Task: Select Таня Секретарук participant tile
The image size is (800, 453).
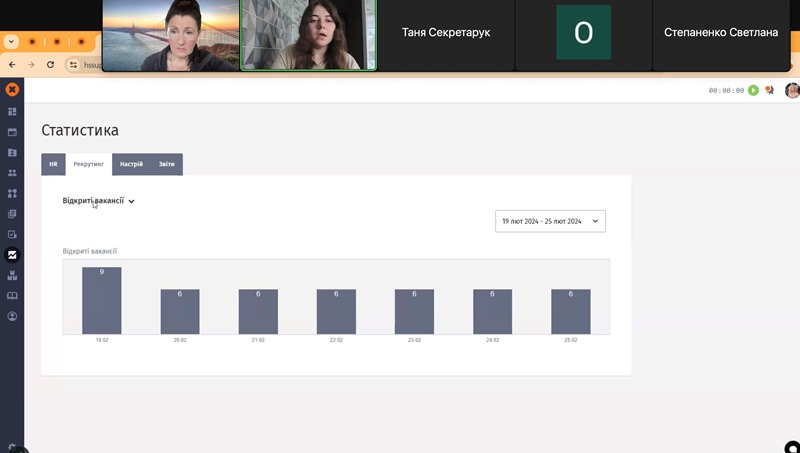Action: pyautogui.click(x=446, y=35)
